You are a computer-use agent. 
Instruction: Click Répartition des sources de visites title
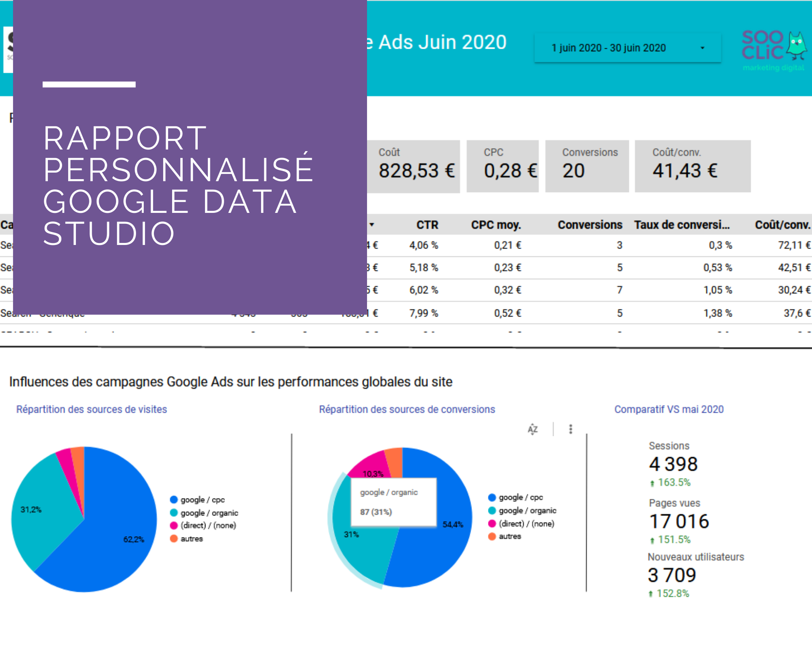[91, 409]
